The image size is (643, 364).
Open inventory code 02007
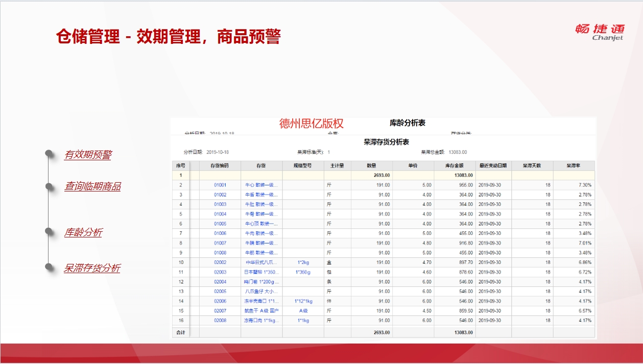220,311
